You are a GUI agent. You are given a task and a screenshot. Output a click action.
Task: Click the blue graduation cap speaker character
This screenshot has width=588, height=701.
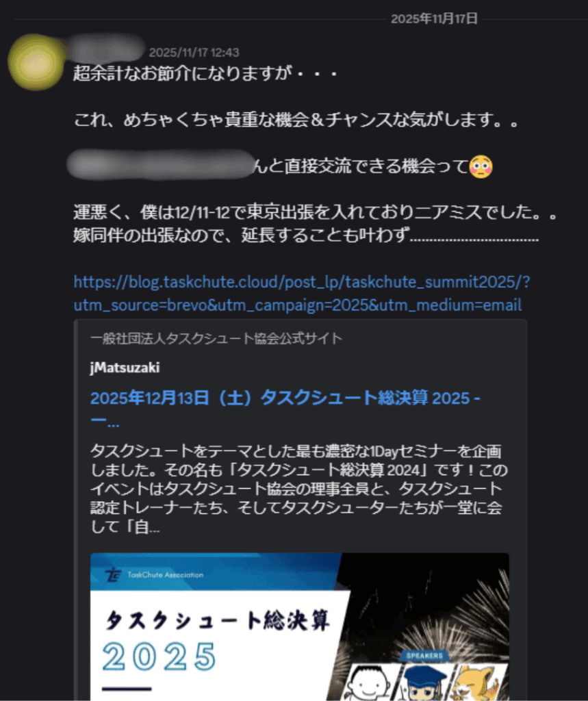tap(422, 683)
